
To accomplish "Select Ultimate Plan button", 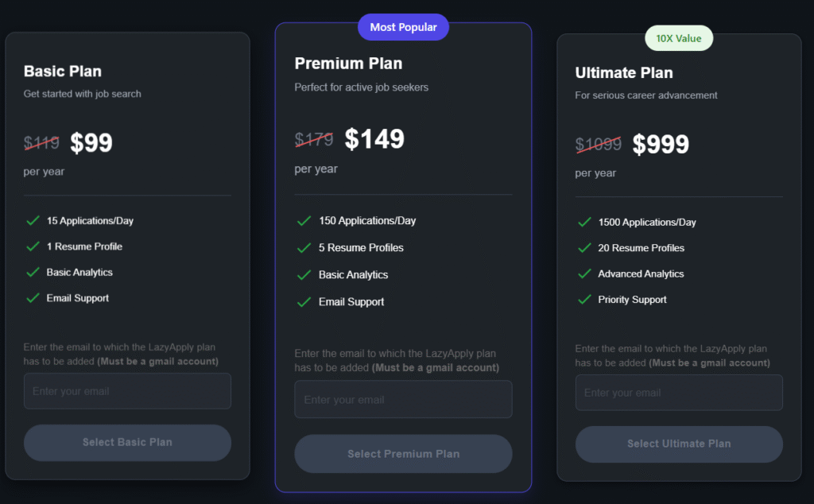I will (x=679, y=444).
